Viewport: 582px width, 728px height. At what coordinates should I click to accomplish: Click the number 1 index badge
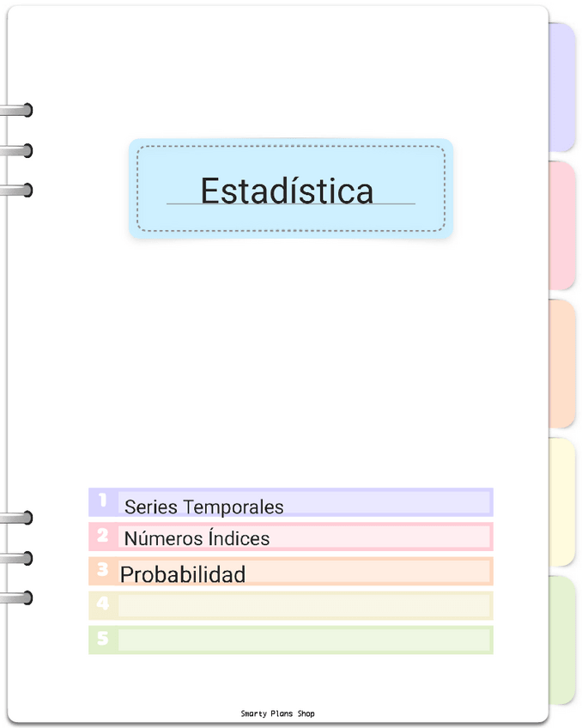point(103,501)
